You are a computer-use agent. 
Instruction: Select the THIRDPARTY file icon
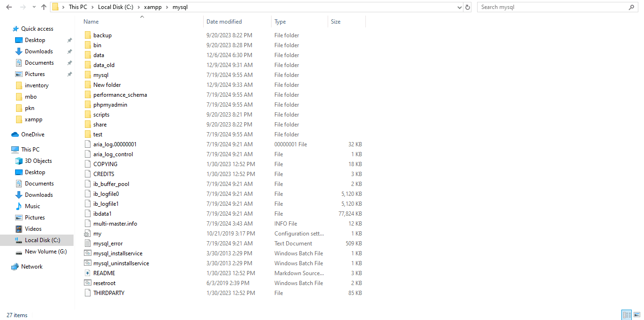[88, 293]
